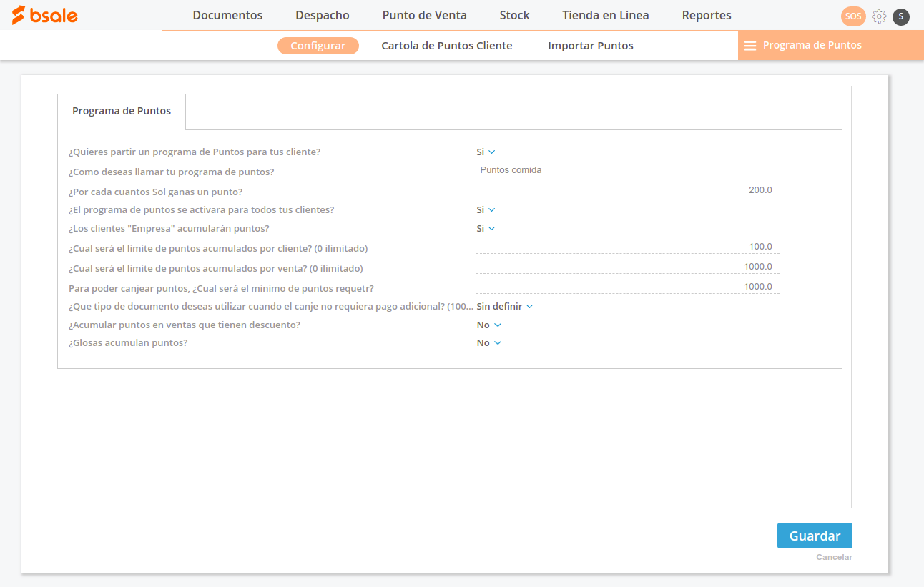Viewport: 924px width, 587px height.
Task: Click the Guardar button
Action: (x=814, y=536)
